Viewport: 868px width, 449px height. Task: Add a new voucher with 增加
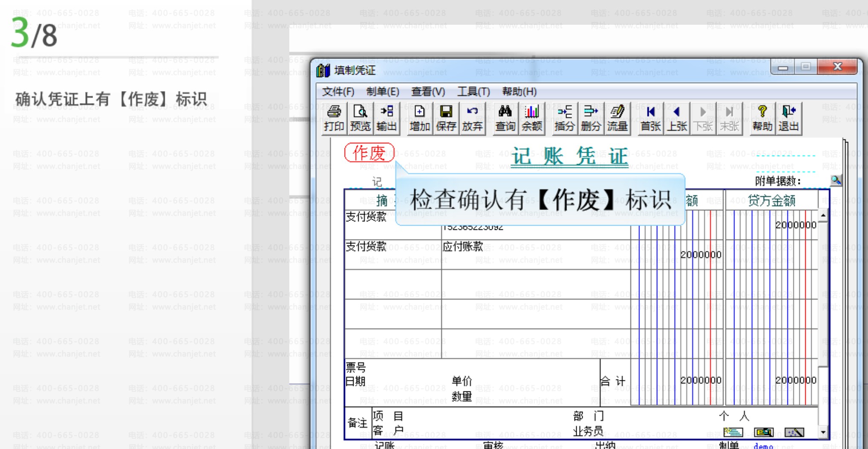point(420,119)
